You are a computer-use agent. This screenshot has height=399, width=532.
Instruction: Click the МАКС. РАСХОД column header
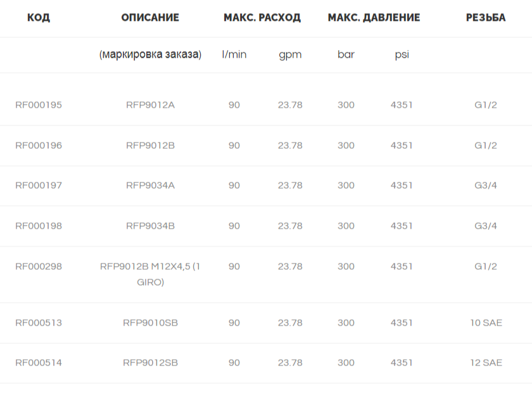pyautogui.click(x=262, y=17)
